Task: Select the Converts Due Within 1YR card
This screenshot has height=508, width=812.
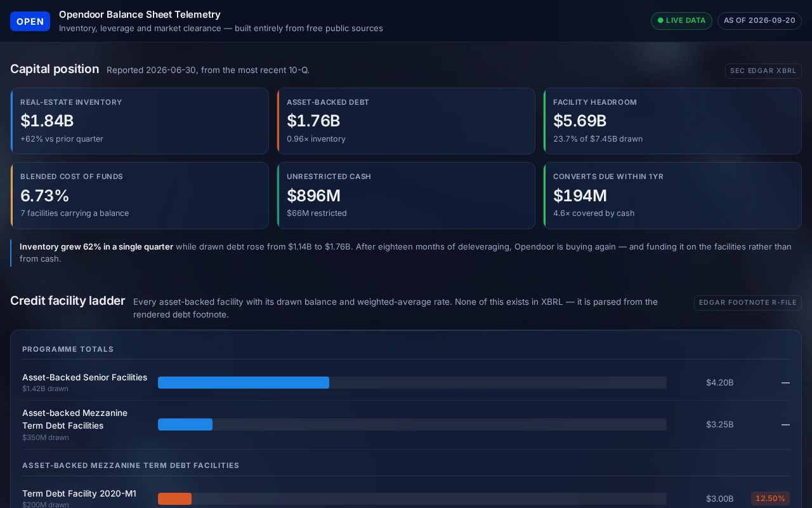Action: pyautogui.click(x=672, y=196)
